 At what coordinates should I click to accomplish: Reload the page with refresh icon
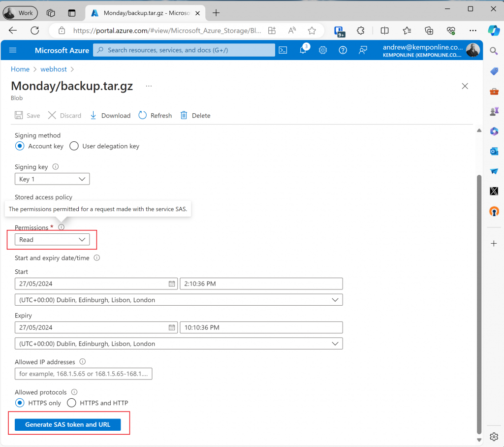click(35, 31)
